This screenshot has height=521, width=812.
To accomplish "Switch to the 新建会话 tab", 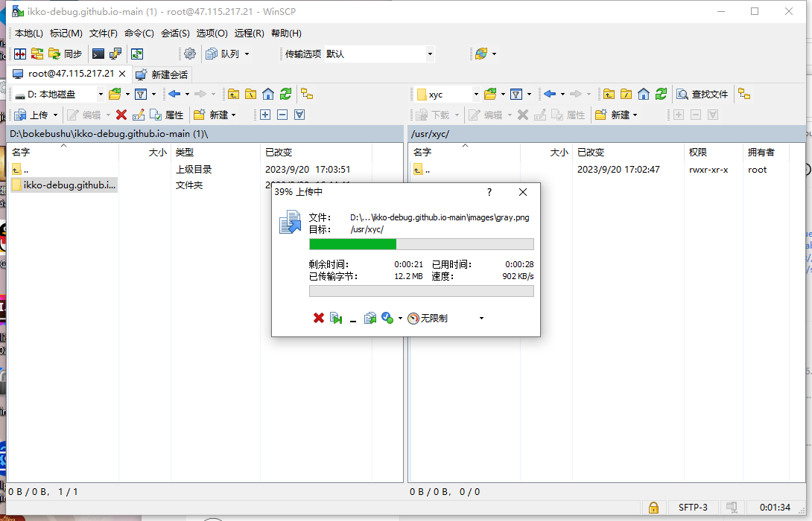I will tap(162, 74).
